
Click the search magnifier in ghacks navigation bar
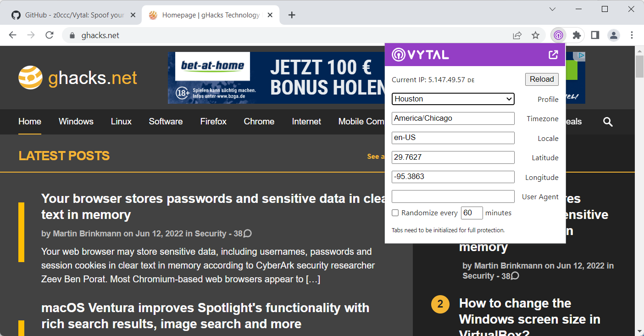point(608,122)
